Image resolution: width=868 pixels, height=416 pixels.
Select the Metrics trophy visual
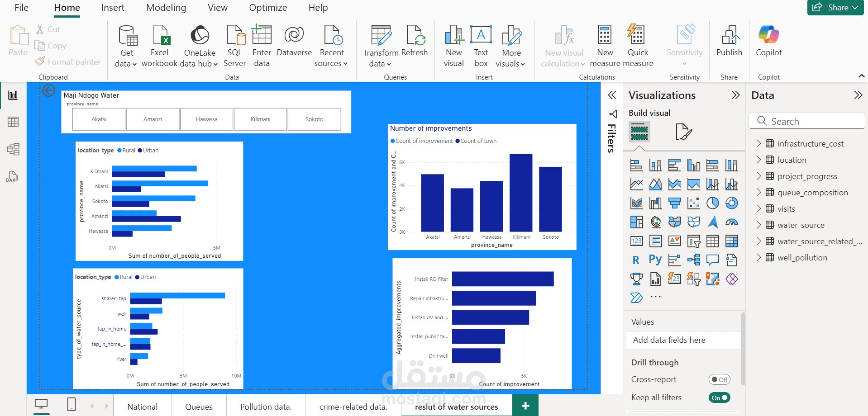point(636,279)
